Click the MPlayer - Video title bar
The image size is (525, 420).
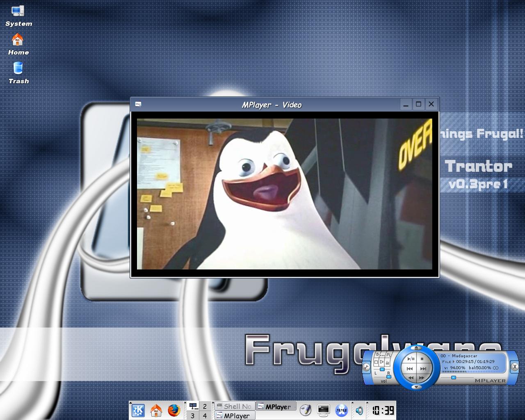pos(272,105)
